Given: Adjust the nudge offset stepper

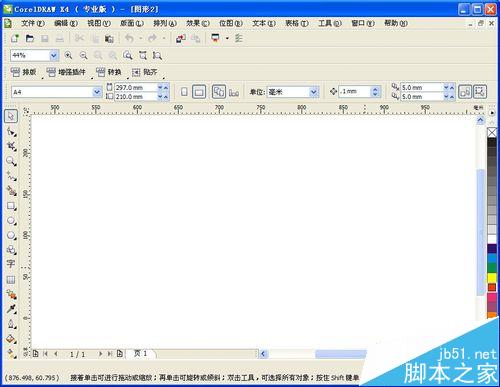Looking at the screenshot, I should pyautogui.click(x=375, y=92).
